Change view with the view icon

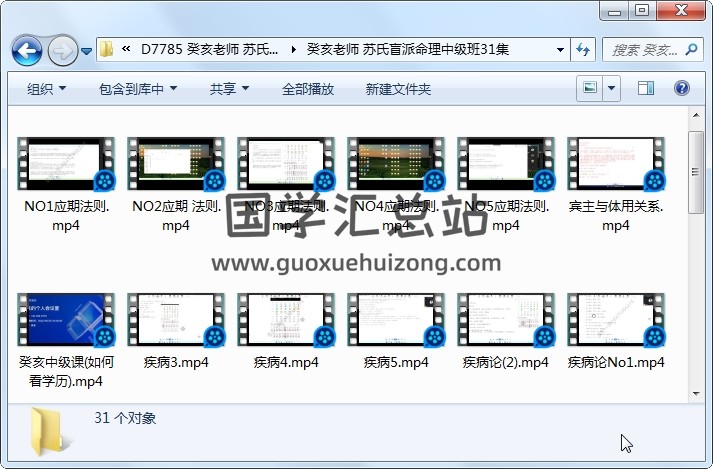590,88
